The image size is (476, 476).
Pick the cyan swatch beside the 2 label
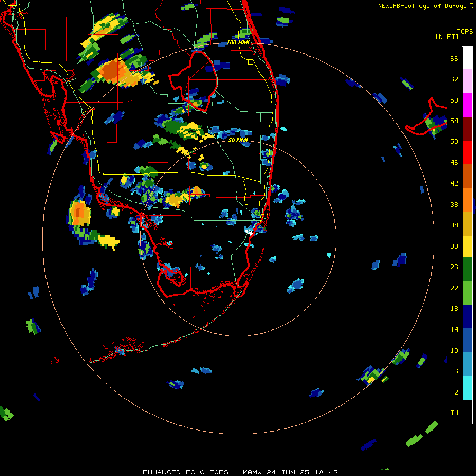point(467,388)
